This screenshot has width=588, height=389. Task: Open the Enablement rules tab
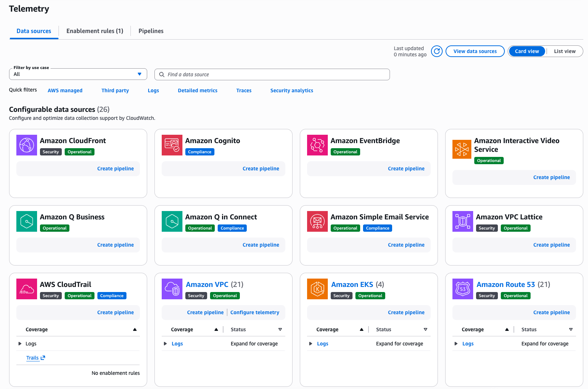tap(94, 31)
